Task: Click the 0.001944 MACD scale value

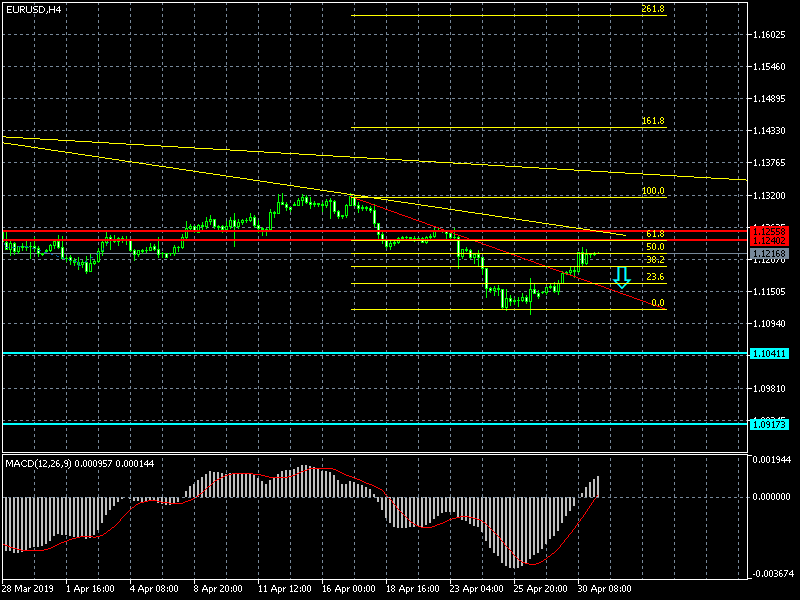Action: (773, 459)
